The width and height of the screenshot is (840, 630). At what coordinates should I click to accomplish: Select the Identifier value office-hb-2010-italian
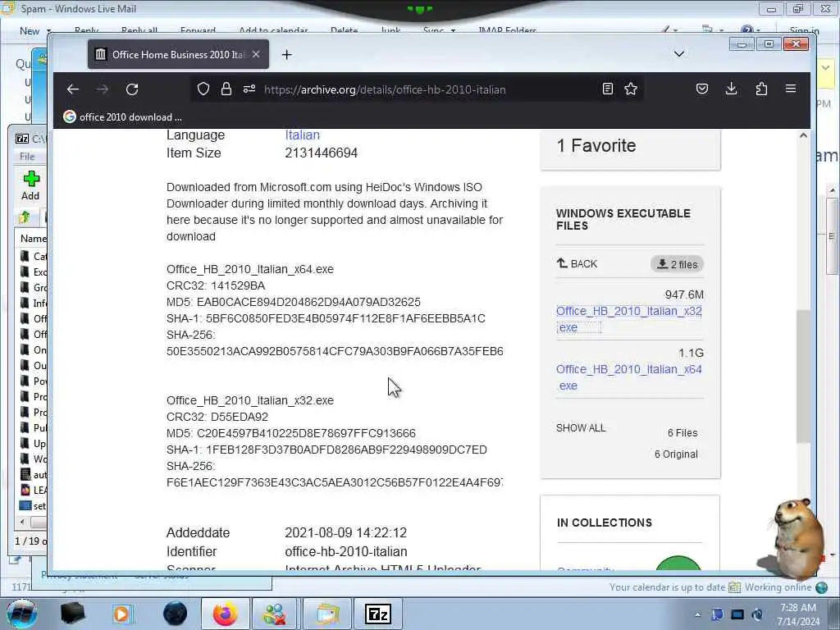click(x=346, y=551)
